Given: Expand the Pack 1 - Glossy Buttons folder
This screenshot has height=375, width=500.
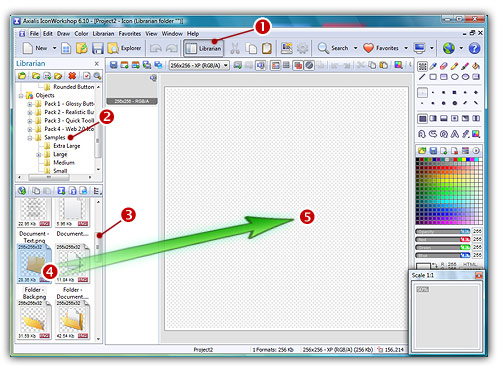Looking at the screenshot, I should coord(30,104).
